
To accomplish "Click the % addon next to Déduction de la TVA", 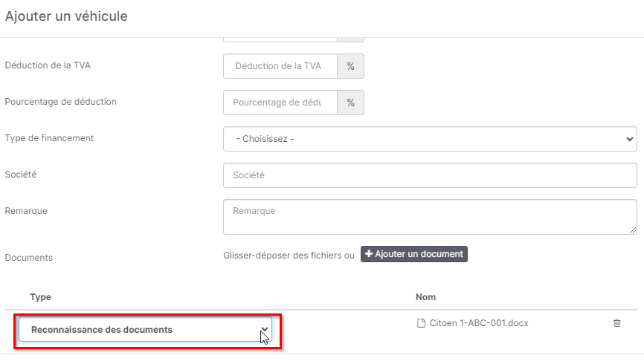I will coord(350,66).
